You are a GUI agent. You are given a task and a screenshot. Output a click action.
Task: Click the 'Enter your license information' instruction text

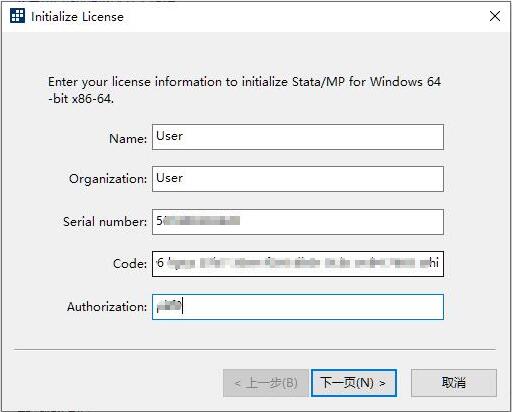coord(244,90)
